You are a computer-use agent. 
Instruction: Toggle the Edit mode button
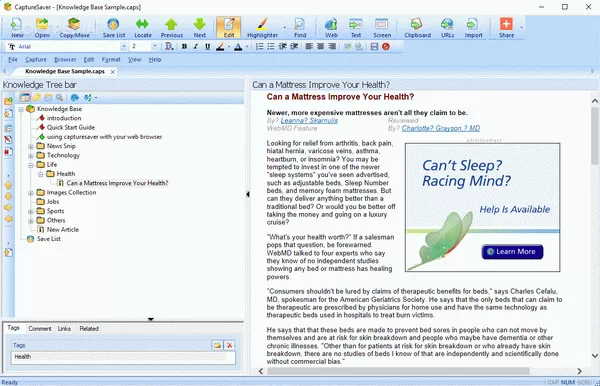pos(229,28)
